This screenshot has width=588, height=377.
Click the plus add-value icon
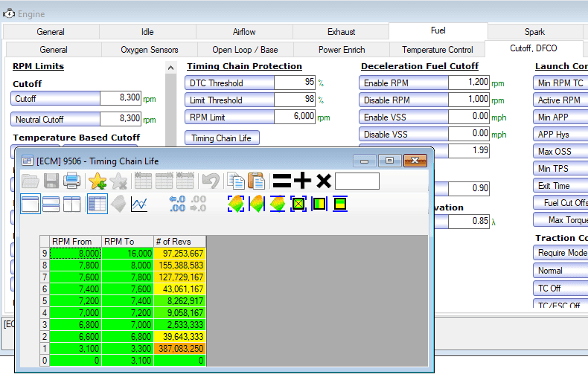(x=302, y=181)
